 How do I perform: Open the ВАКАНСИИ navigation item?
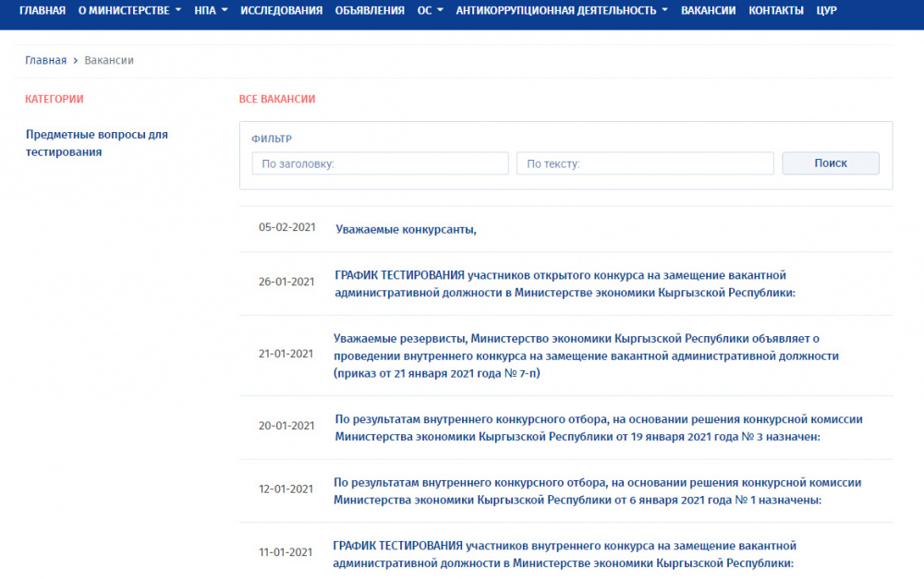point(708,10)
